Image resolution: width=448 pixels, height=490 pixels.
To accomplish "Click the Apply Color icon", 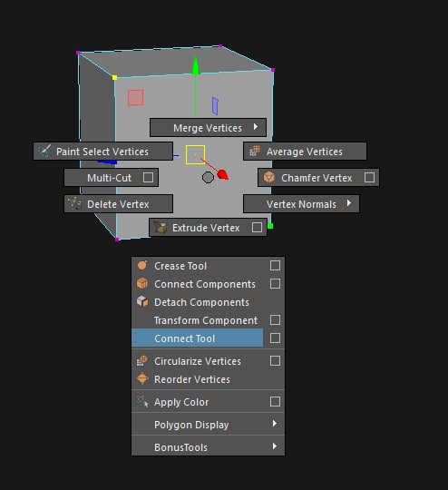I will point(142,402).
